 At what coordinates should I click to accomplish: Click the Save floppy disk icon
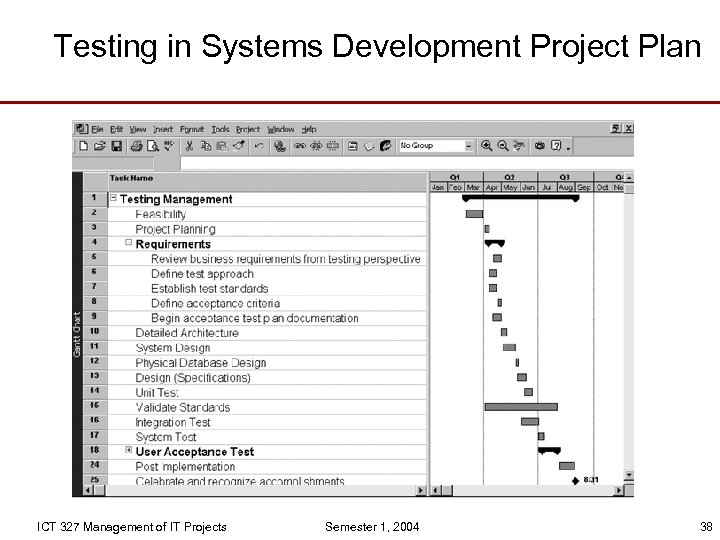(x=117, y=146)
